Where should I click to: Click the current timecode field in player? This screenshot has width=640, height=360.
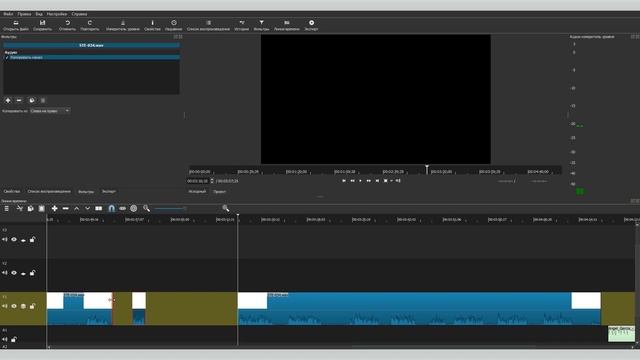(198, 181)
